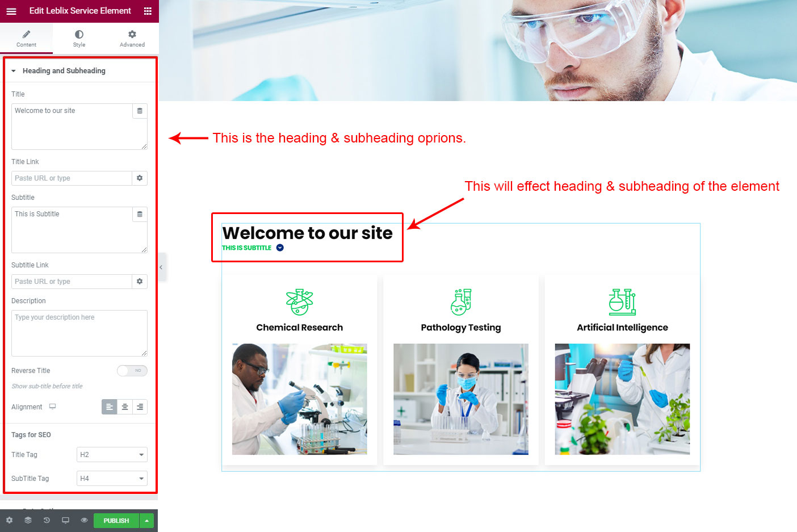This screenshot has height=532, width=797.
Task: Click dynamic tags icon beside Subtitle field
Action: [x=140, y=214]
